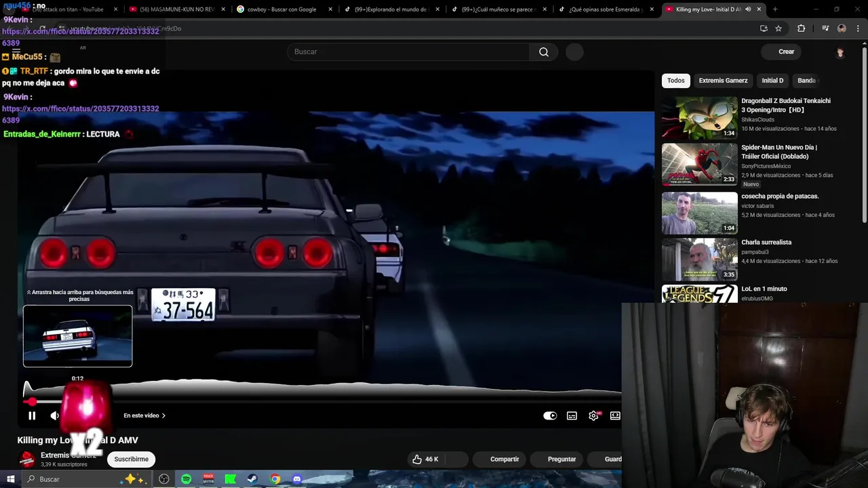Run search with the magnifying glass button
Image resolution: width=868 pixels, height=488 pixels.
544,52
